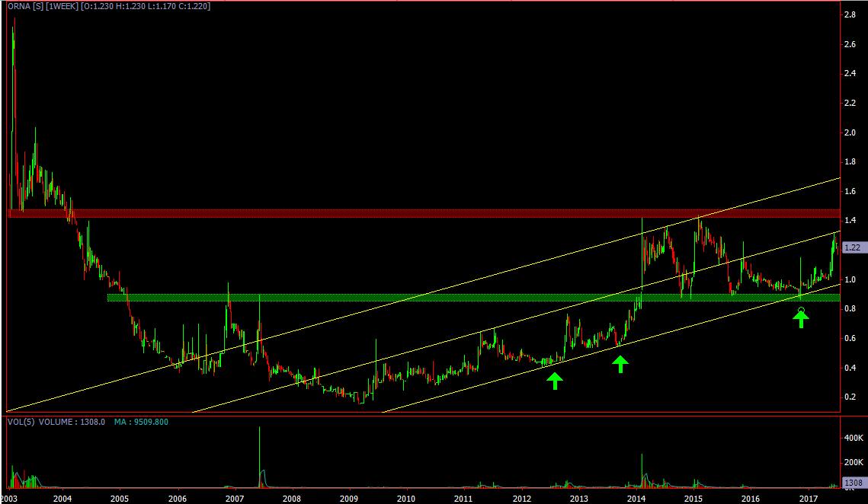Click the 2.8 price axis label

click(850, 15)
